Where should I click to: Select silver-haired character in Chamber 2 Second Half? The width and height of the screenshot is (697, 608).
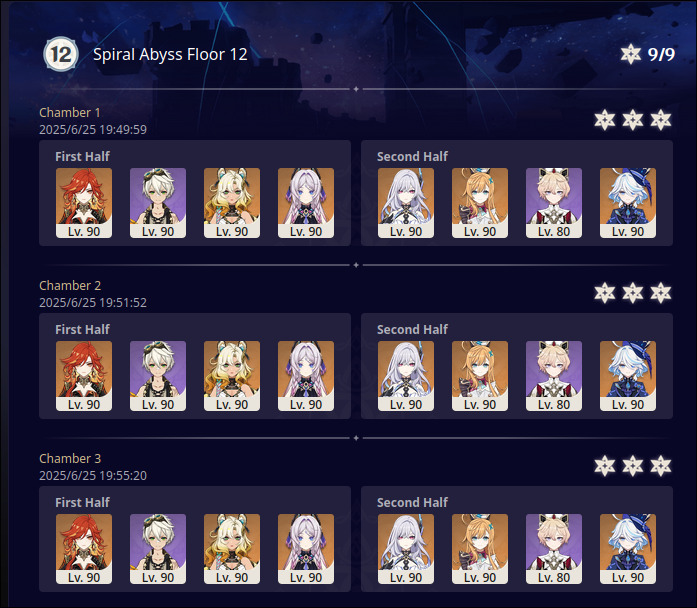406,376
